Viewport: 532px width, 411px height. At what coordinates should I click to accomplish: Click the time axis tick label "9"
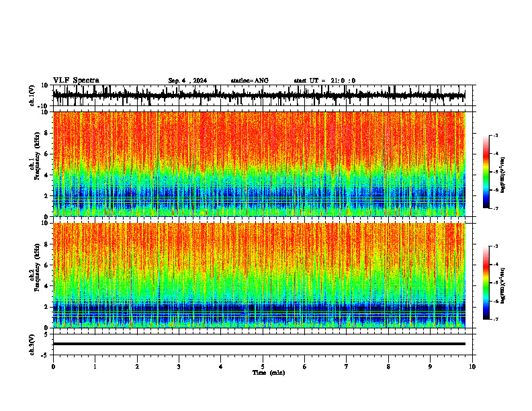(x=430, y=367)
